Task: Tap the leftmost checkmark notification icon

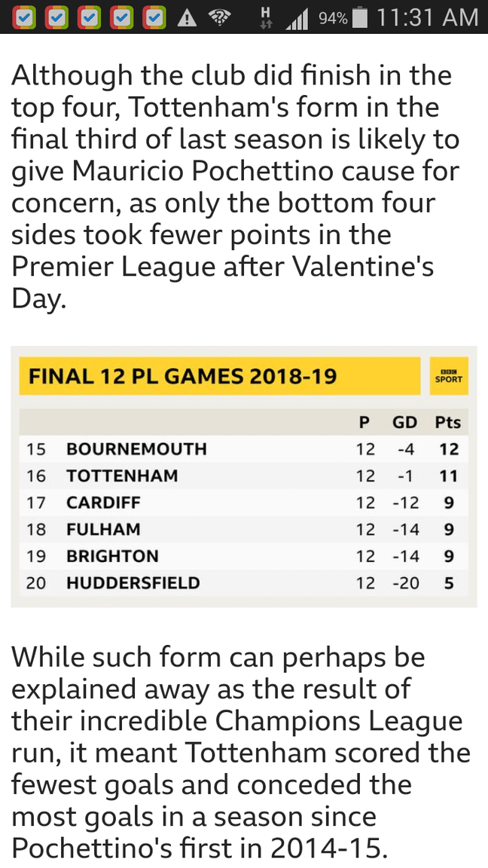Action: (x=25, y=17)
